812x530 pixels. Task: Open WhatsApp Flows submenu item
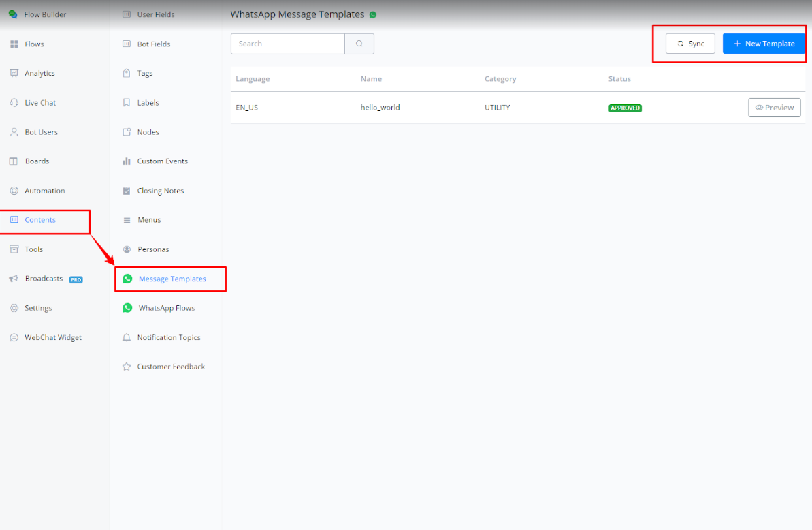tap(166, 308)
